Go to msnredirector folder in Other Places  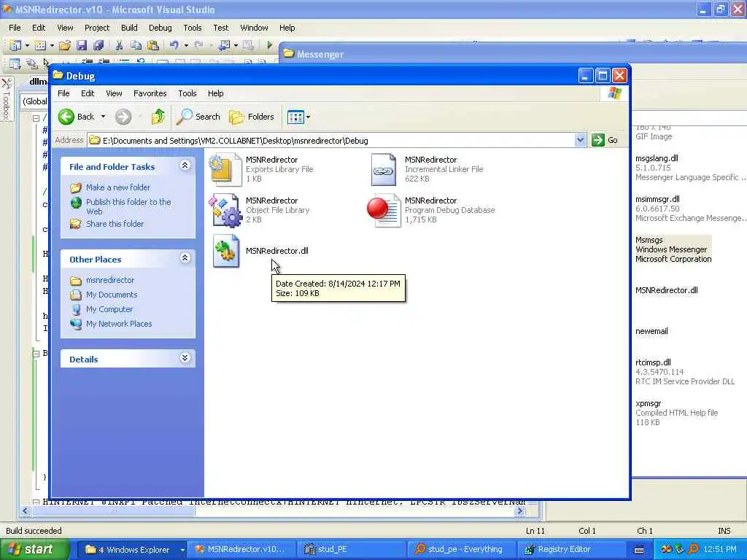click(110, 280)
